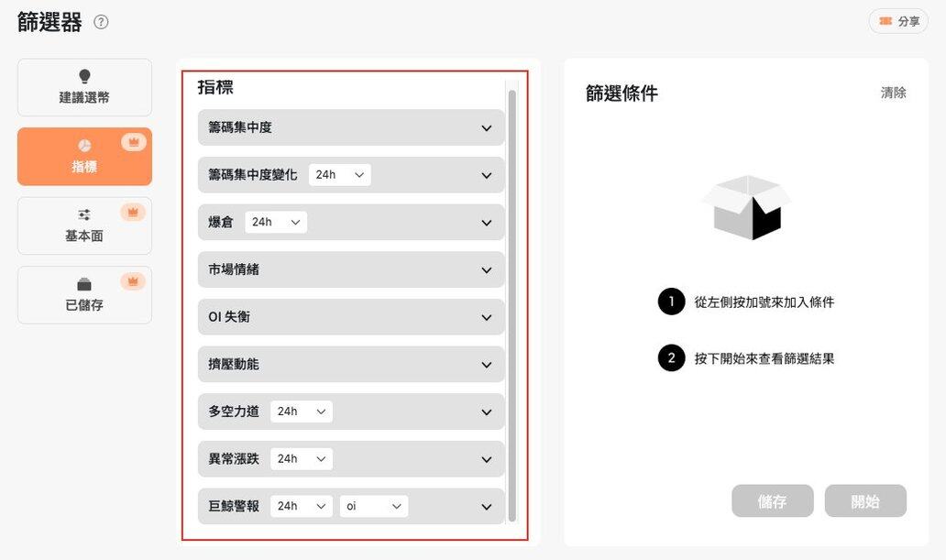
Task: Click the briefcase icon for 已儲存
Action: (84, 285)
